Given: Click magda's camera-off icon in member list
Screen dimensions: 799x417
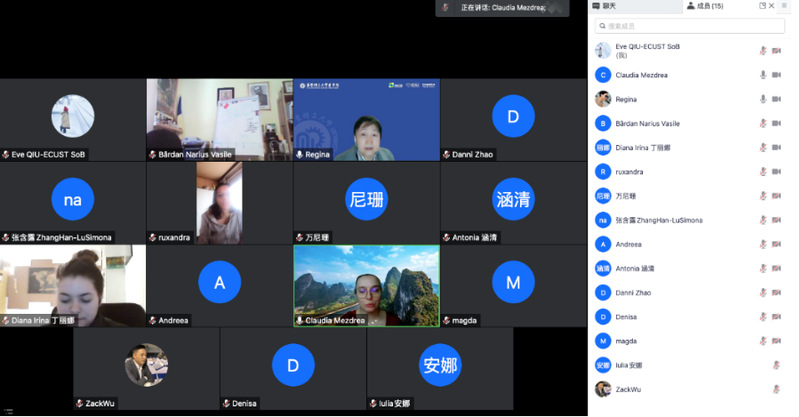Looking at the screenshot, I should (x=777, y=341).
